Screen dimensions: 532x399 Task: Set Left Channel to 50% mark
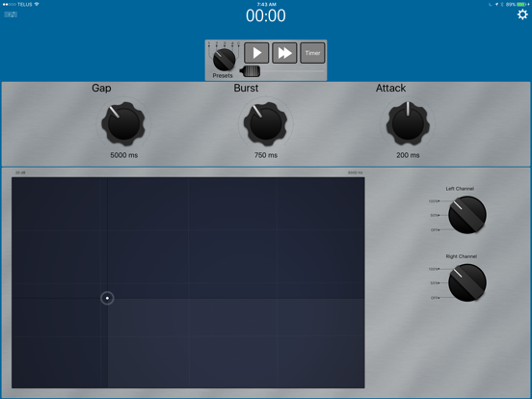tap(435, 216)
